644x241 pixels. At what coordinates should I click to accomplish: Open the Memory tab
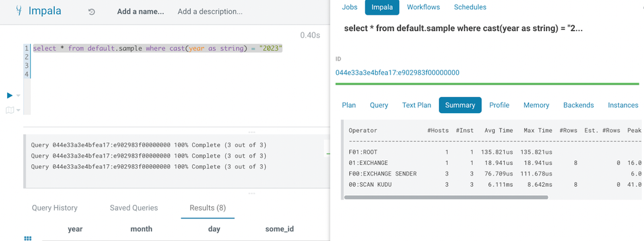click(x=536, y=105)
